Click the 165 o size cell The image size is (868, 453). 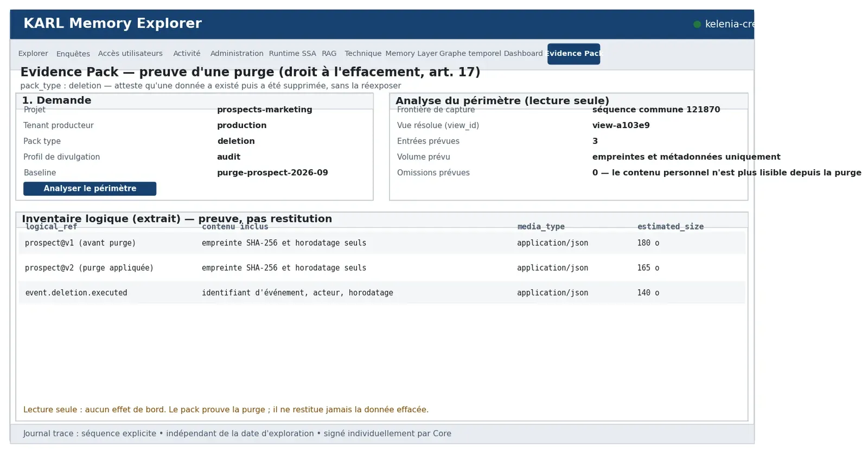click(648, 268)
